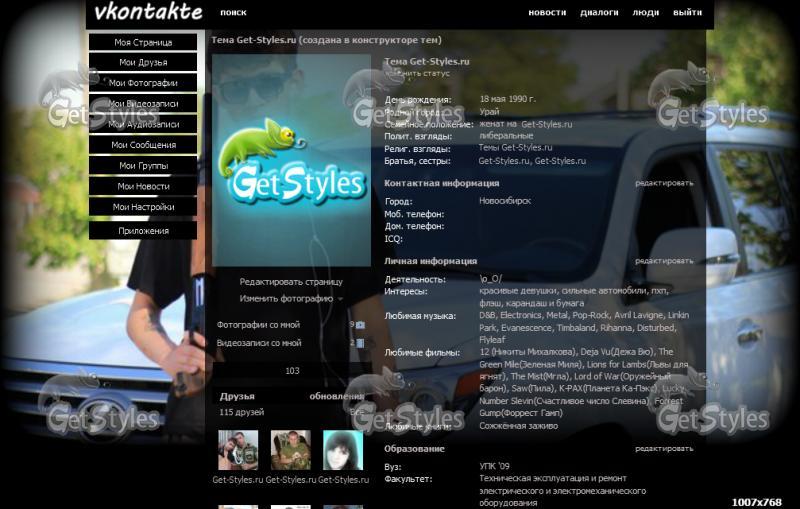
Task: Select новости in the top navigation
Action: [547, 13]
